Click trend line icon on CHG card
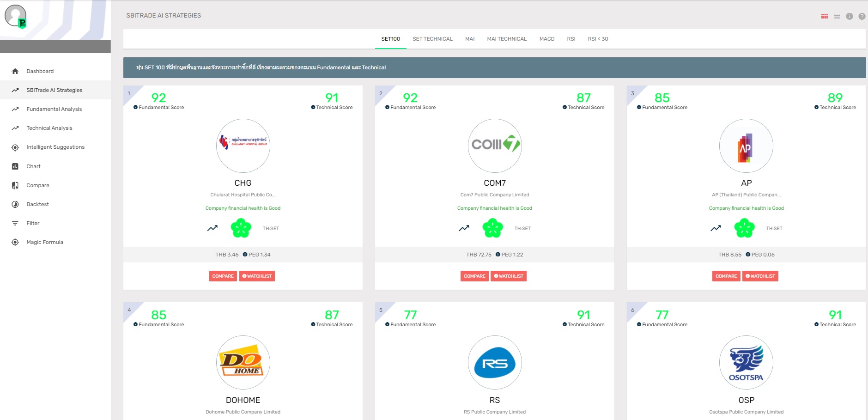 coord(212,228)
